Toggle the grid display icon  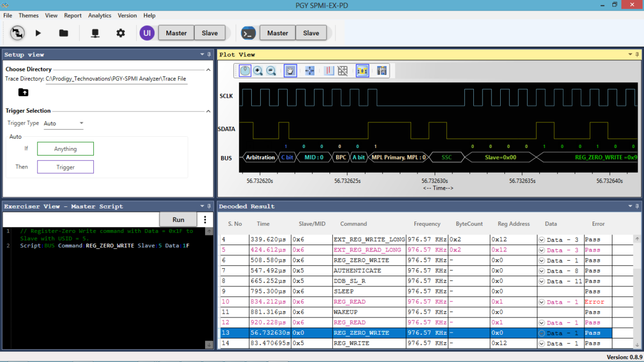(342, 70)
